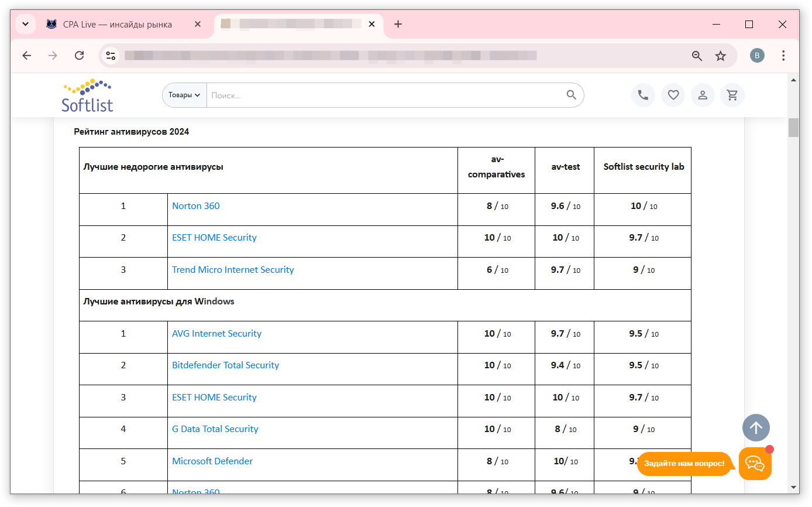
Task: Click the page vertical scrollbar thumb
Action: pyautogui.click(x=793, y=127)
